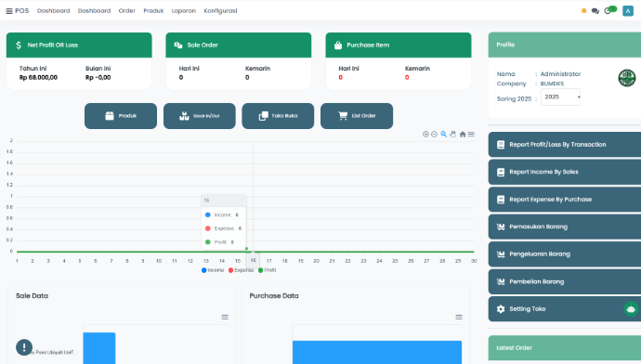641x364 pixels.
Task: Open the activities clock icon
Action: 608,11
